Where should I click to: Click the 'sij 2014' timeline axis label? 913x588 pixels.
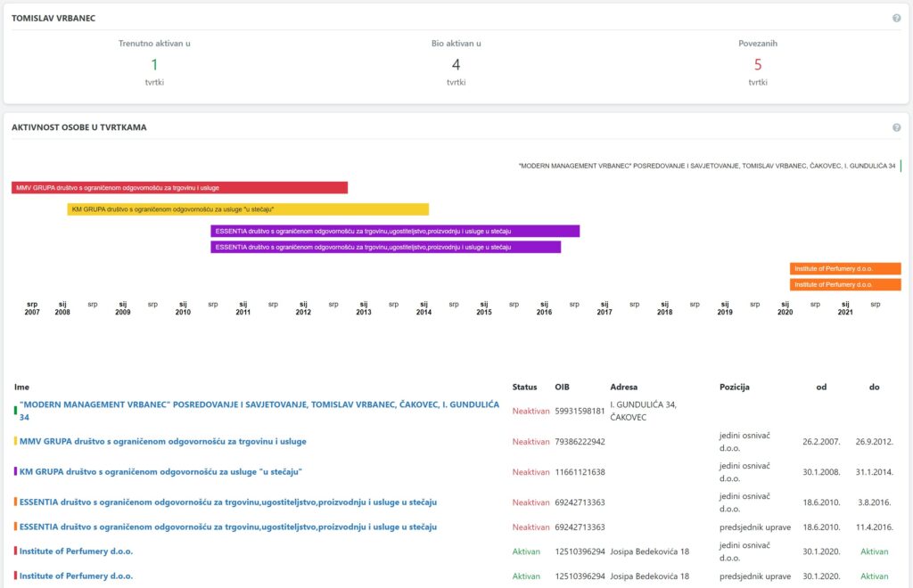click(424, 308)
